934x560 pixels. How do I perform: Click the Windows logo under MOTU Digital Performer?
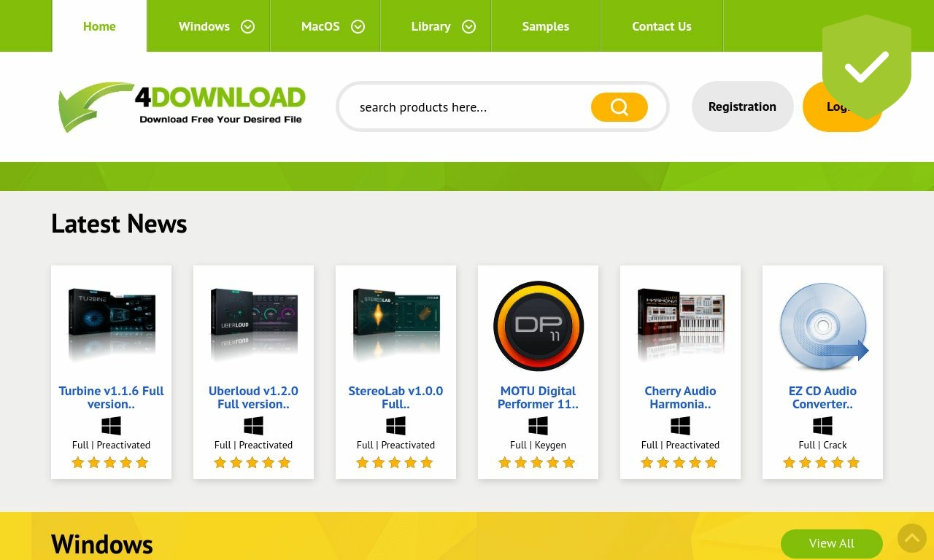(538, 426)
